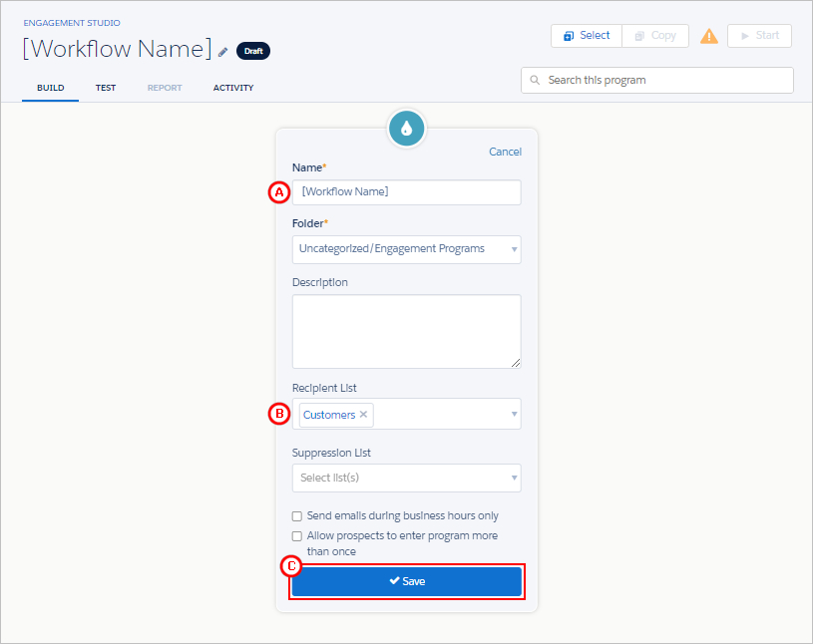Switch to the Build tab
The image size is (813, 644).
[50, 88]
